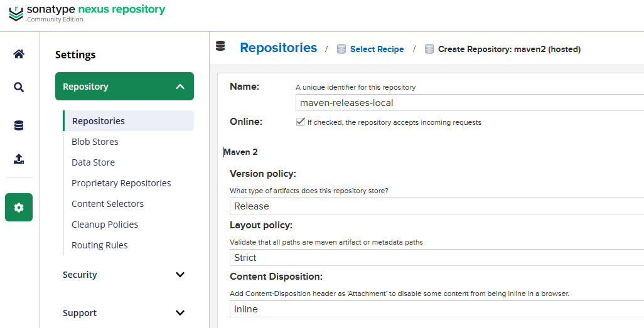Open the home dashboard icon
Image resolution: width=644 pixels, height=328 pixels.
[x=18, y=54]
